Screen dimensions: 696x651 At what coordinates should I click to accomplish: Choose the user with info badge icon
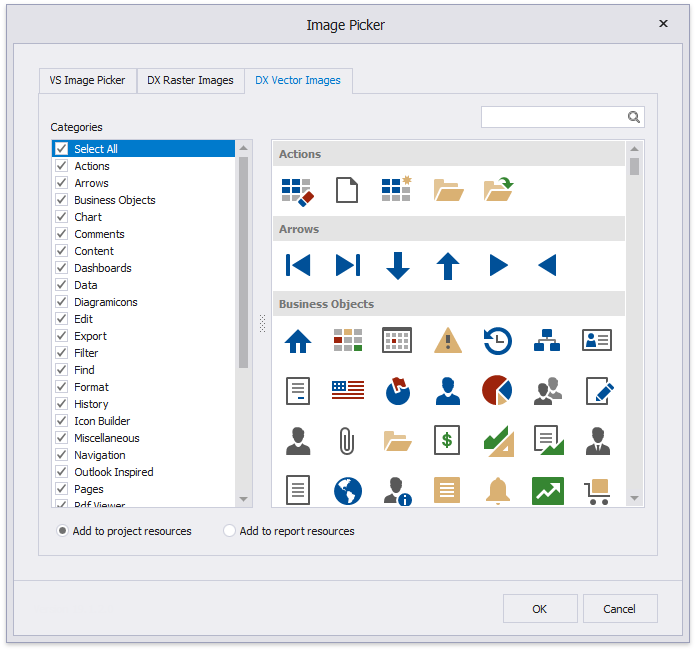[397, 491]
